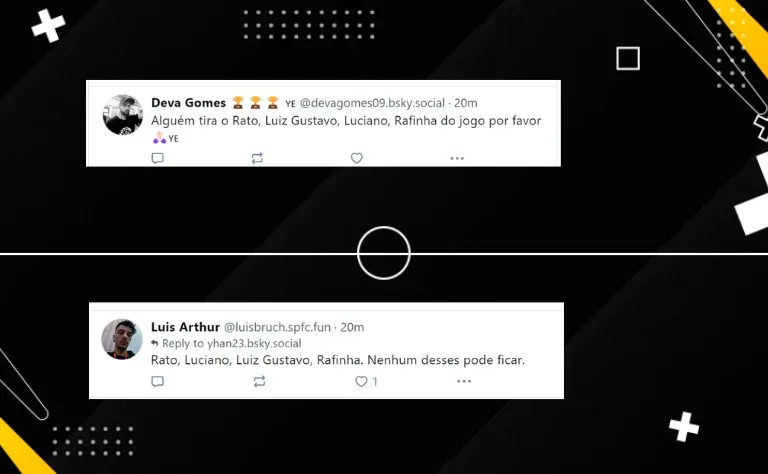Click the Luis Arthur display name
Image resolution: width=768 pixels, height=474 pixels.
pos(185,327)
